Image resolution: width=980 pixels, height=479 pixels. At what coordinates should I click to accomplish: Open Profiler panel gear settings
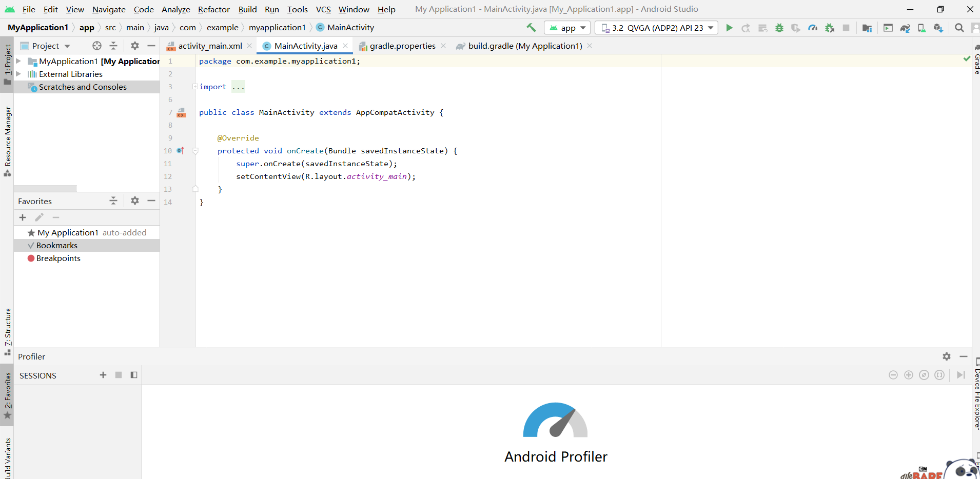(947, 356)
